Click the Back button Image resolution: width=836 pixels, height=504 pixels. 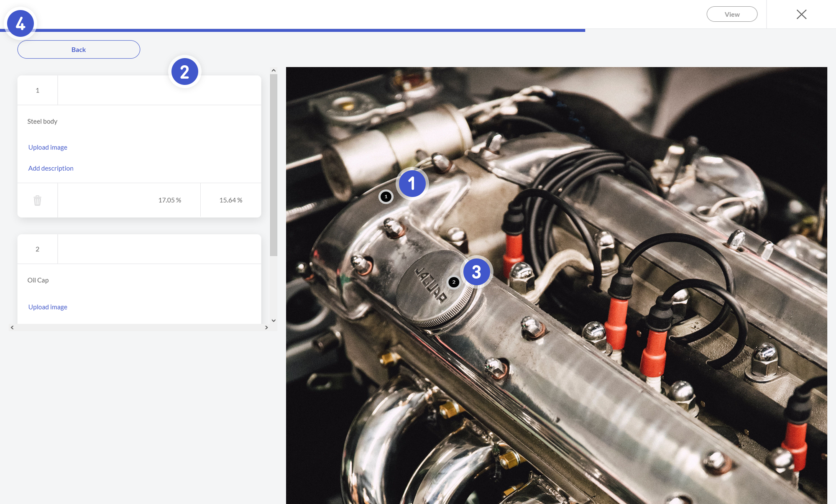pyautogui.click(x=79, y=49)
